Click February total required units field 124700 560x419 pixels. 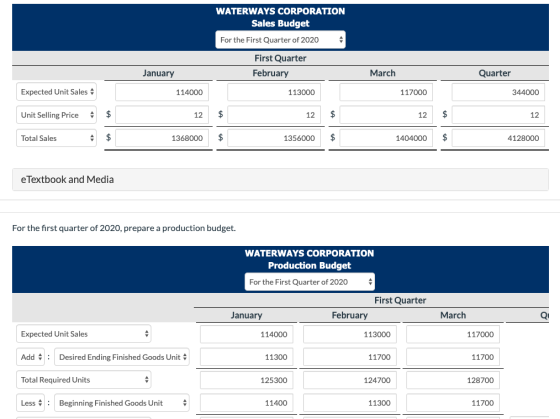350,380
